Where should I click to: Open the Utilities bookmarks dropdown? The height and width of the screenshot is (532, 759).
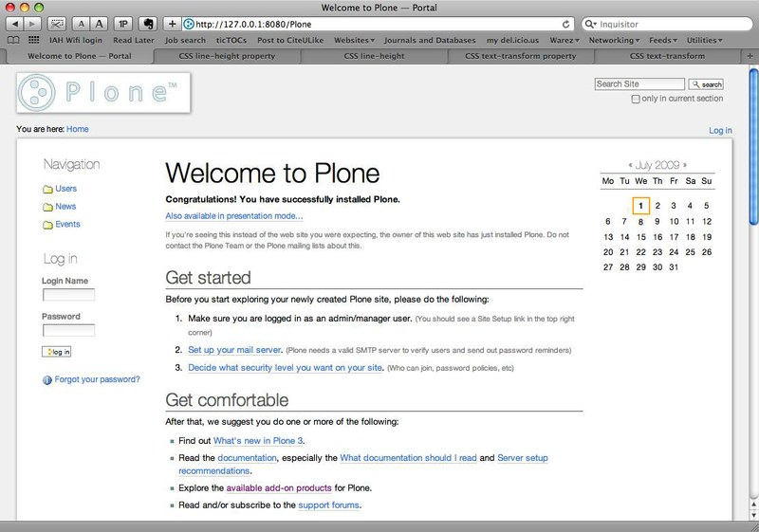pos(704,40)
